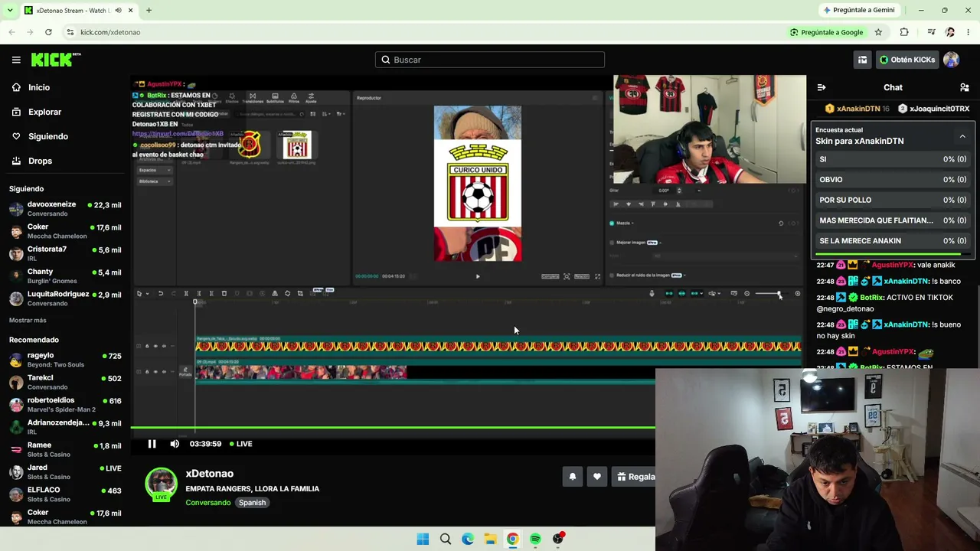
Task: Enable notifications with the bell icon
Action: point(573,477)
